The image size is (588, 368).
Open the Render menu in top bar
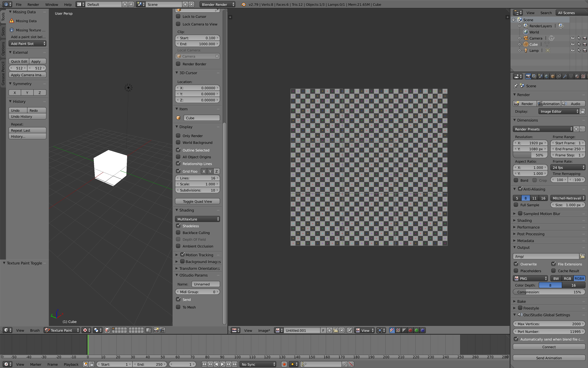[x=33, y=4]
